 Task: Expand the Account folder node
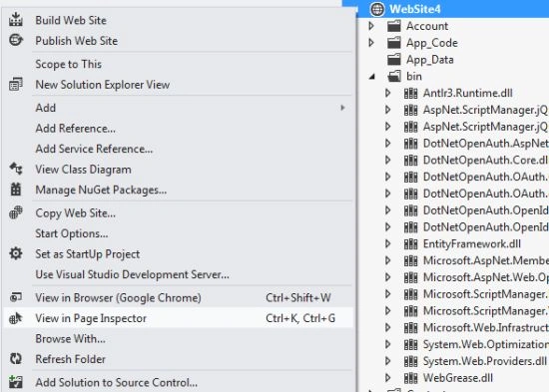coord(371,26)
